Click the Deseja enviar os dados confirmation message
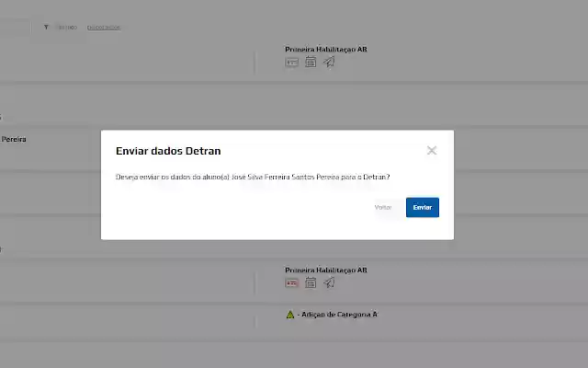 click(x=253, y=177)
